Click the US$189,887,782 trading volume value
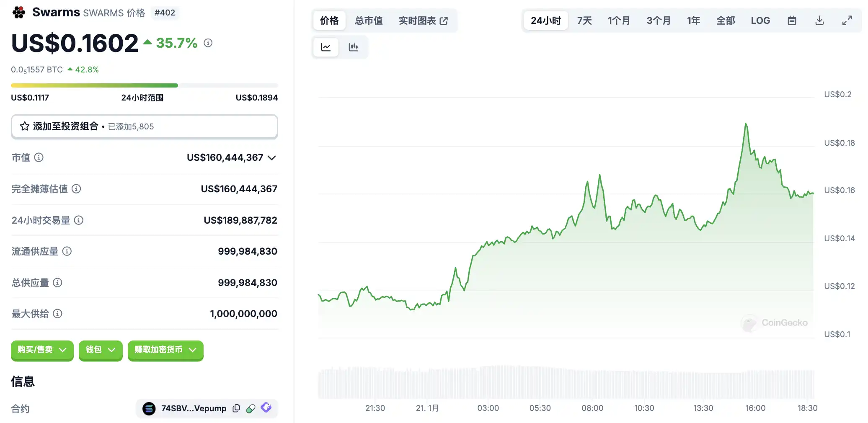868x423 pixels. pos(240,220)
